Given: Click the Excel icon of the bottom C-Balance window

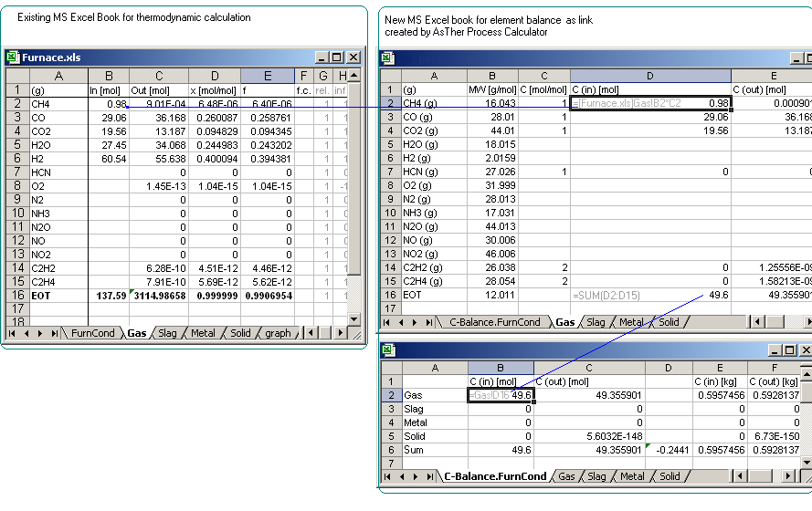Looking at the screenshot, I should (x=387, y=350).
